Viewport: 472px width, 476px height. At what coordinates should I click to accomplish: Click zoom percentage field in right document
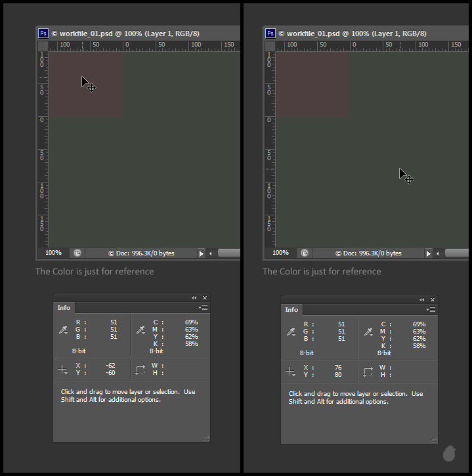pyautogui.click(x=280, y=253)
